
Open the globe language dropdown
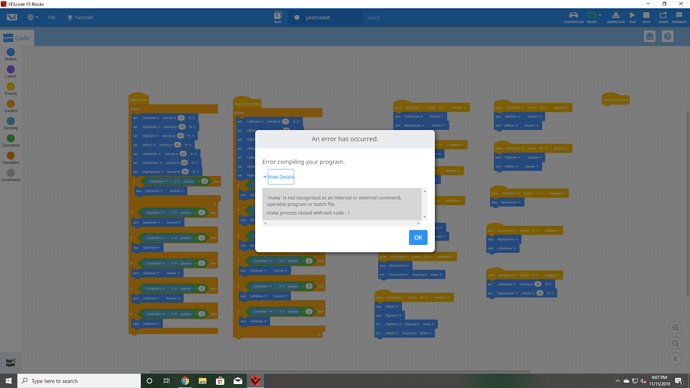click(33, 18)
